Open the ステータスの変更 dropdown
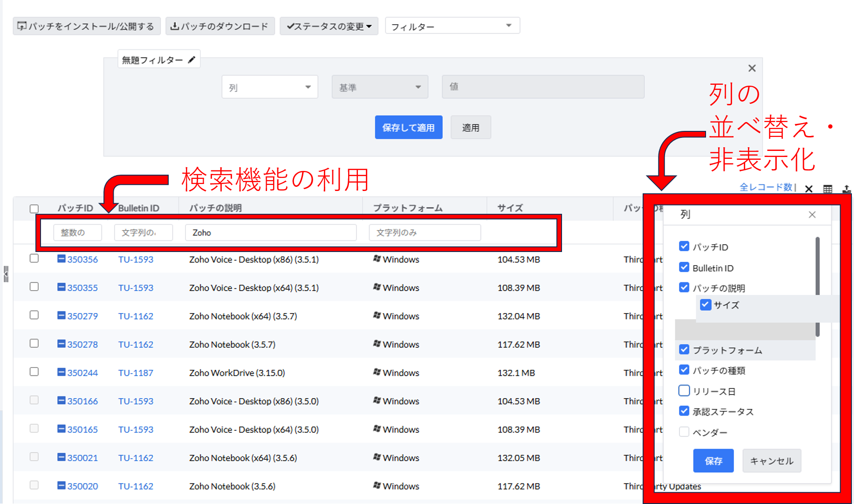The height and width of the screenshot is (504, 864). [x=329, y=26]
